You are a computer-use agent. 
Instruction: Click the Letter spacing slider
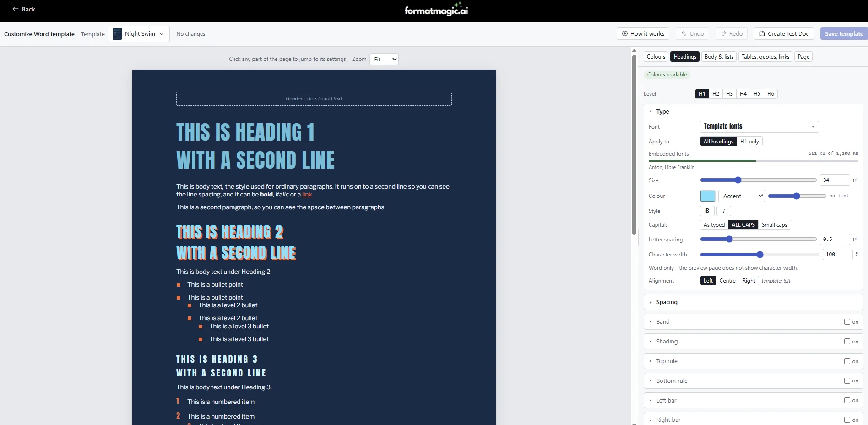pyautogui.click(x=758, y=239)
